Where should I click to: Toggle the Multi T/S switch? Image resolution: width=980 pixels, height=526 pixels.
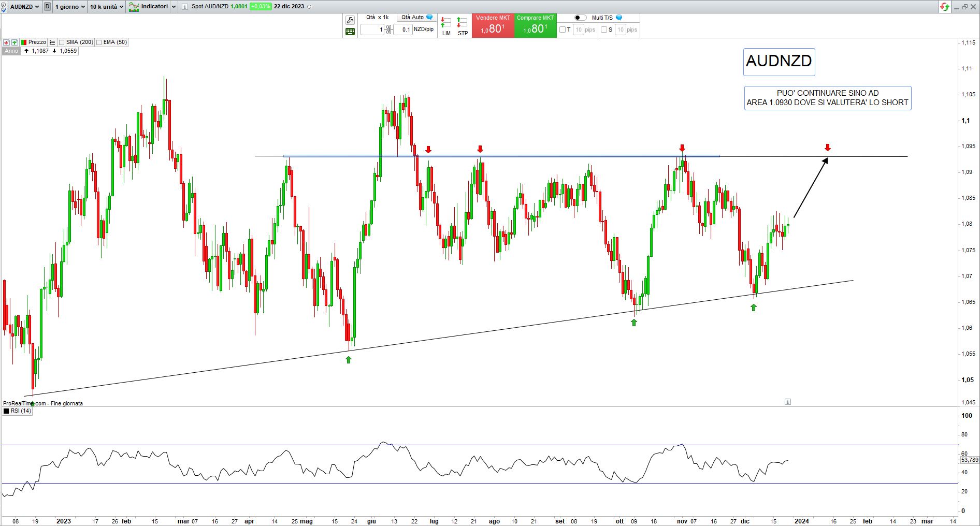point(580,18)
